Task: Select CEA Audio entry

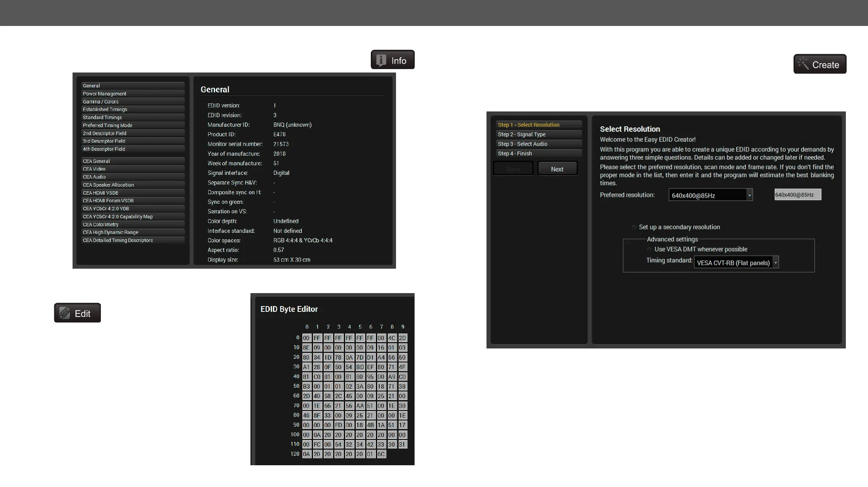Action: coord(133,177)
